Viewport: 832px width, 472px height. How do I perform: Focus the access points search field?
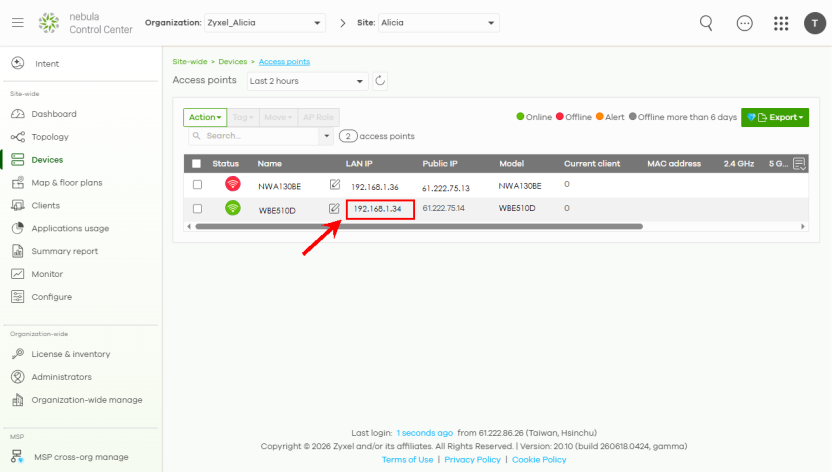pos(255,136)
